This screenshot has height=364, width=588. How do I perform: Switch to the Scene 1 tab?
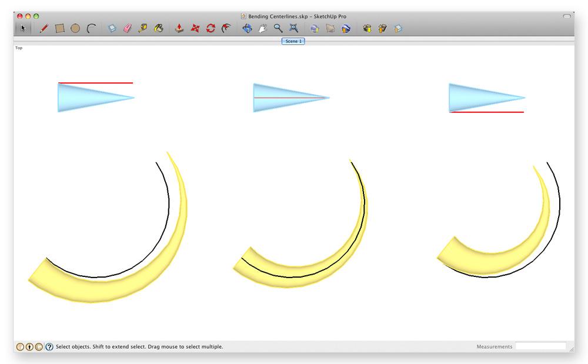(x=293, y=41)
